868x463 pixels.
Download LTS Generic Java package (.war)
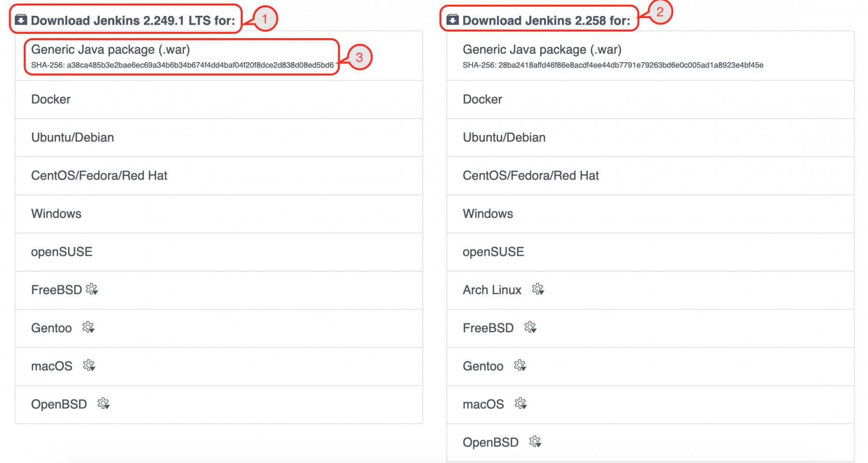point(110,50)
